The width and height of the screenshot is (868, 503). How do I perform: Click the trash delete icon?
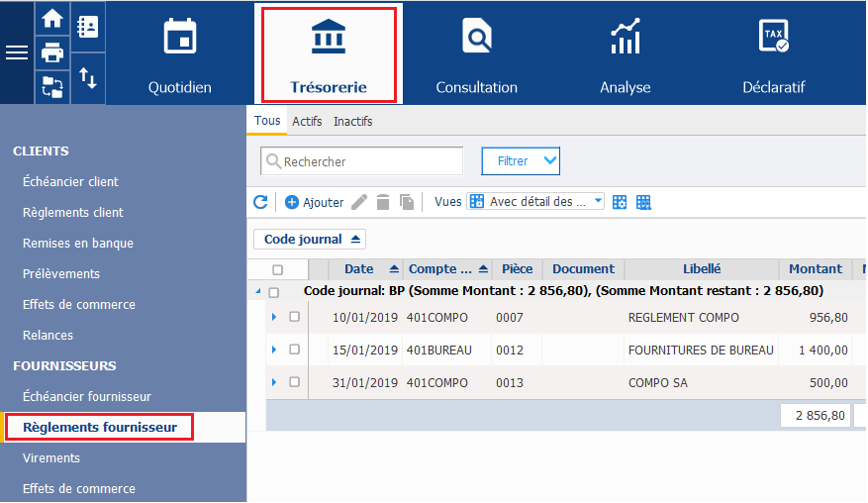[x=383, y=202]
